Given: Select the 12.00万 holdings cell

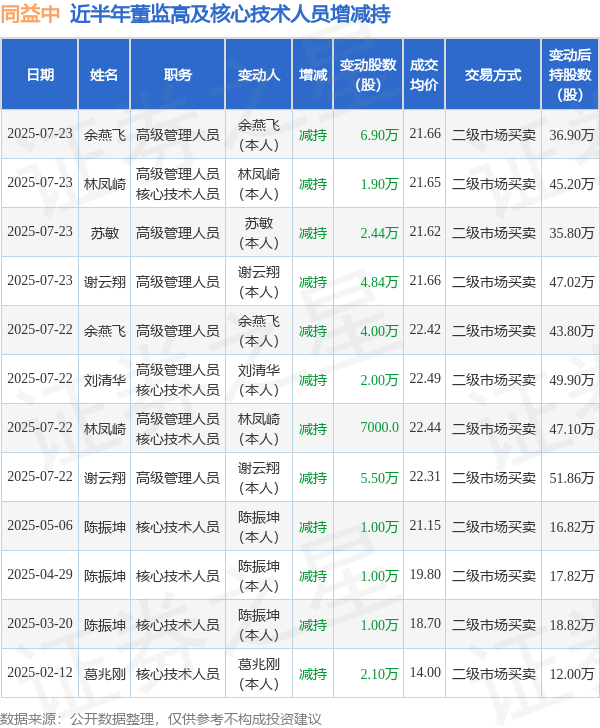Looking at the screenshot, I should pyautogui.click(x=571, y=674).
